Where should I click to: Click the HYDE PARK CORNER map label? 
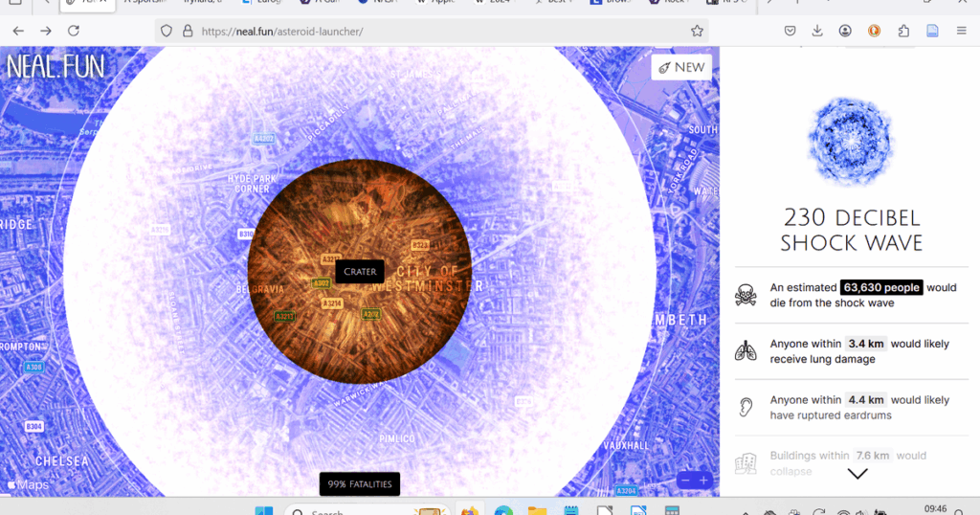[253, 184]
